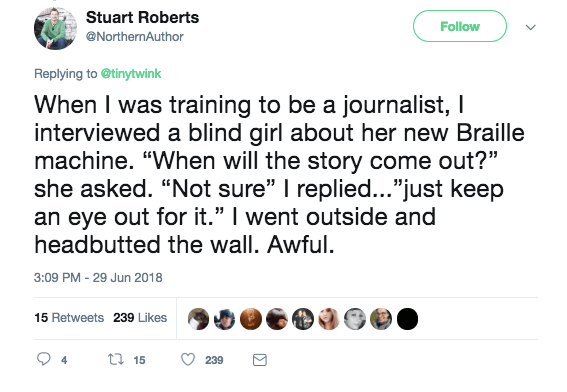Click the red-haired liker avatar
The width and height of the screenshot is (567, 392).
329,319
